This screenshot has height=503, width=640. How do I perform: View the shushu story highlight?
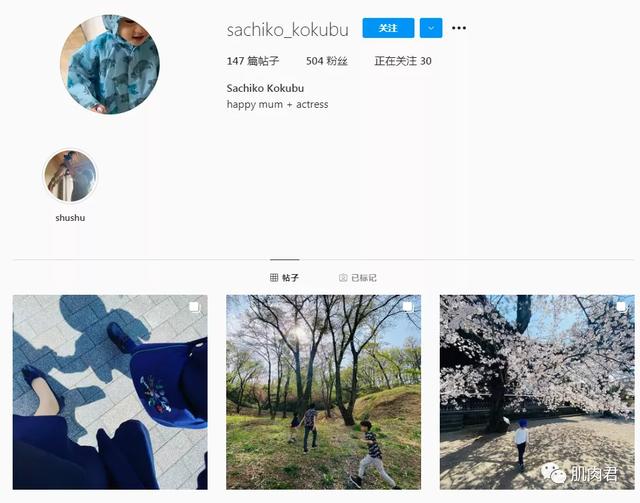pyautogui.click(x=70, y=176)
